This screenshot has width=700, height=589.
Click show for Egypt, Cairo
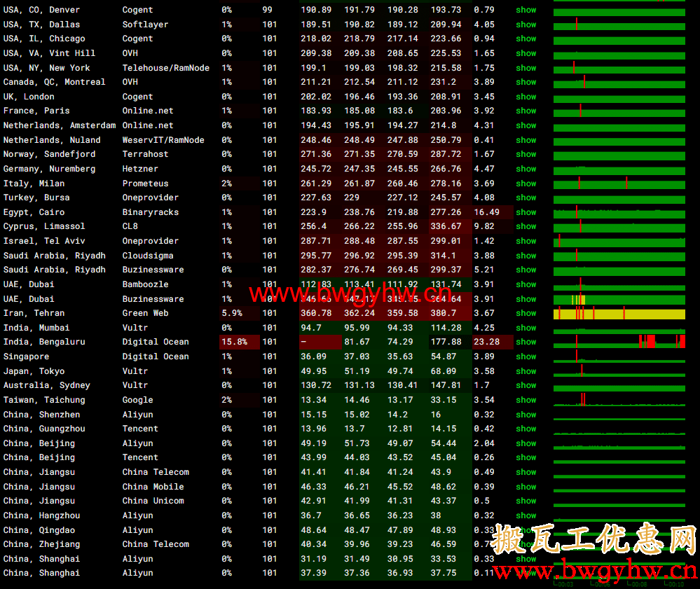coord(526,212)
